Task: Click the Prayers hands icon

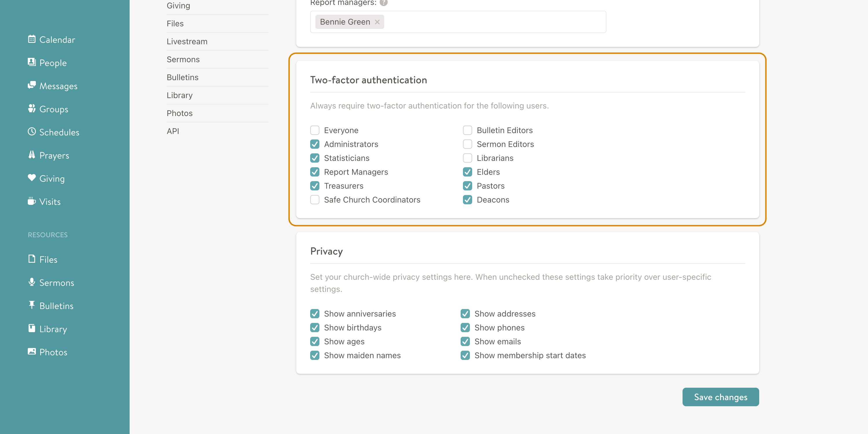Action: click(32, 155)
